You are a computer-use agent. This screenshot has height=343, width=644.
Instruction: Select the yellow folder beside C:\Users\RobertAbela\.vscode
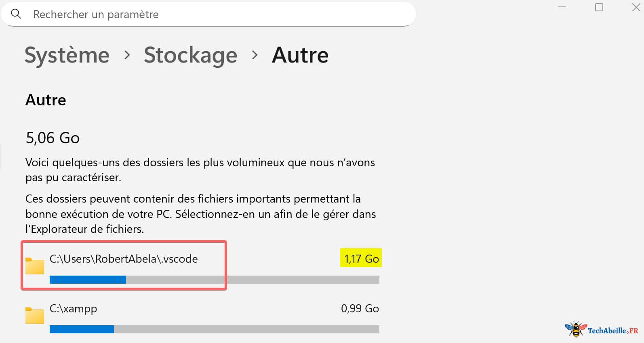pyautogui.click(x=35, y=266)
